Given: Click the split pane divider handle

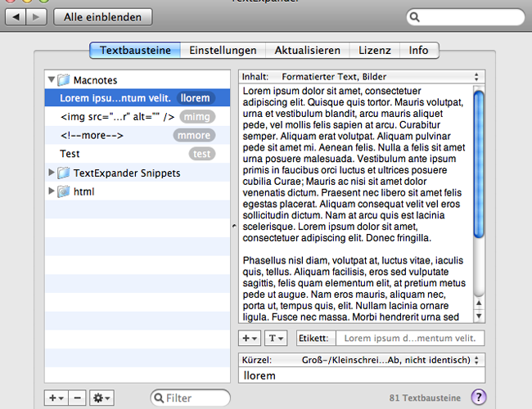Looking at the screenshot, I should 234,226.
